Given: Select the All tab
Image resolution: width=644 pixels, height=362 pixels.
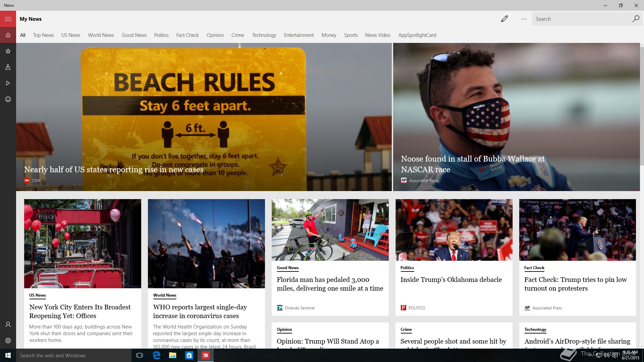Looking at the screenshot, I should tap(22, 35).
